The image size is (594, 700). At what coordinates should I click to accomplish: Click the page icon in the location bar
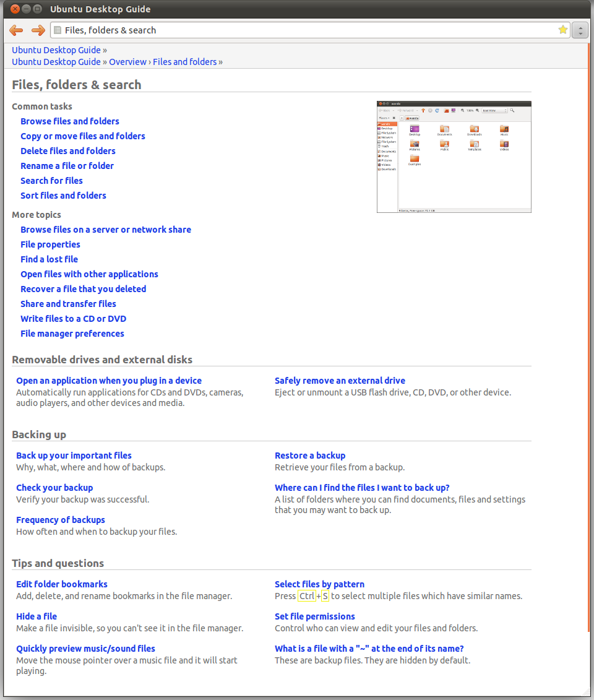coord(58,30)
